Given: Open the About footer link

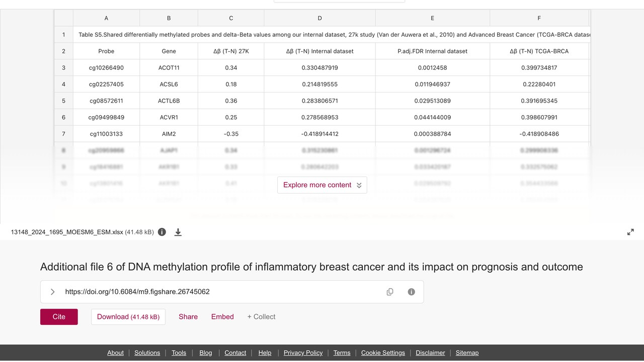Looking at the screenshot, I should tap(115, 353).
